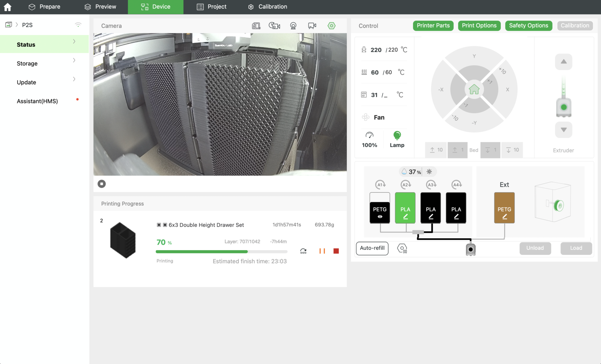Stop the print with the red square
The height and width of the screenshot is (364, 601).
tap(336, 251)
